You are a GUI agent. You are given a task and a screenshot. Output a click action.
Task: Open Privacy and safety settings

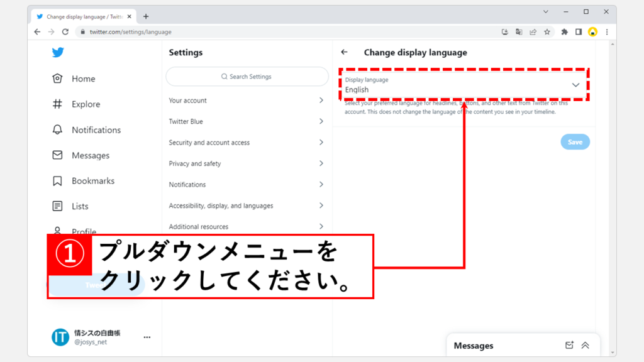point(247,163)
